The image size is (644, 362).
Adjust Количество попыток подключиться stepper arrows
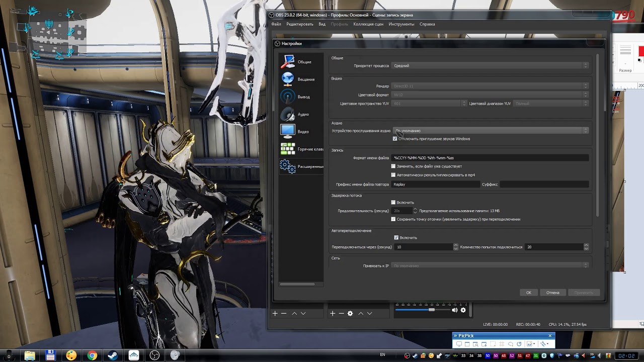(586, 247)
